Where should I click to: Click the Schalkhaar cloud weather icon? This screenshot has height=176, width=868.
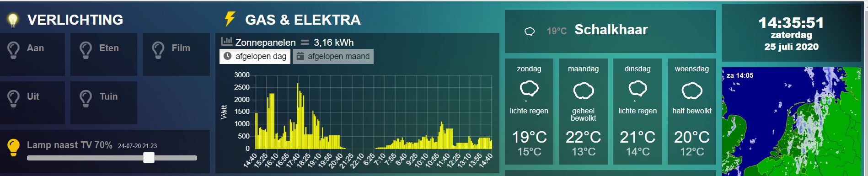click(529, 32)
